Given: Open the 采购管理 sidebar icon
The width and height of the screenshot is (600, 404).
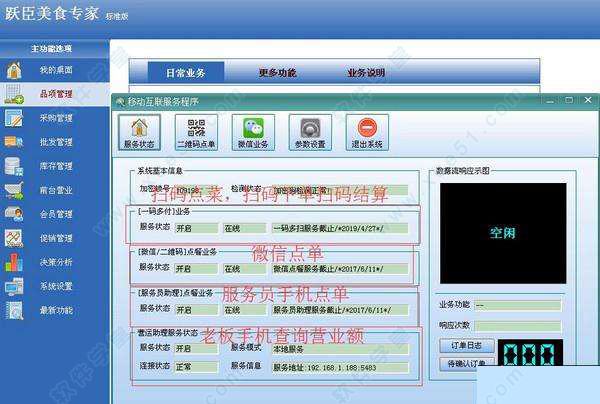Looking at the screenshot, I should pyautogui.click(x=14, y=118).
